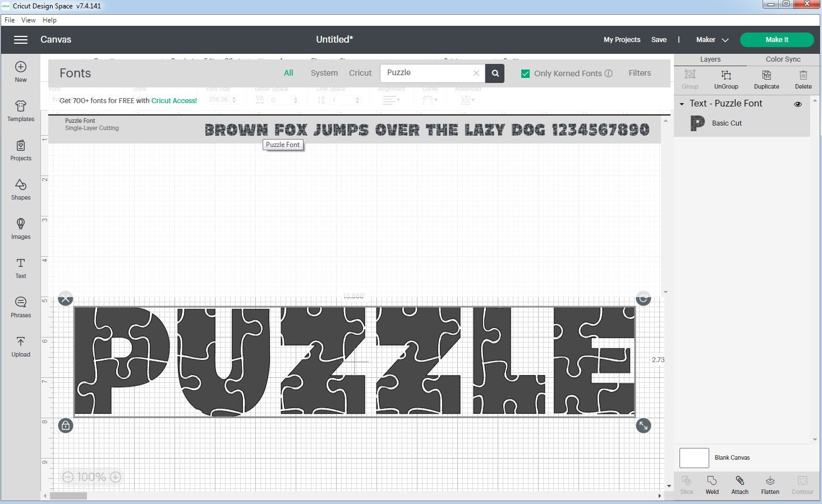Click the Upload icon
The height and width of the screenshot is (504, 822).
tap(20, 346)
